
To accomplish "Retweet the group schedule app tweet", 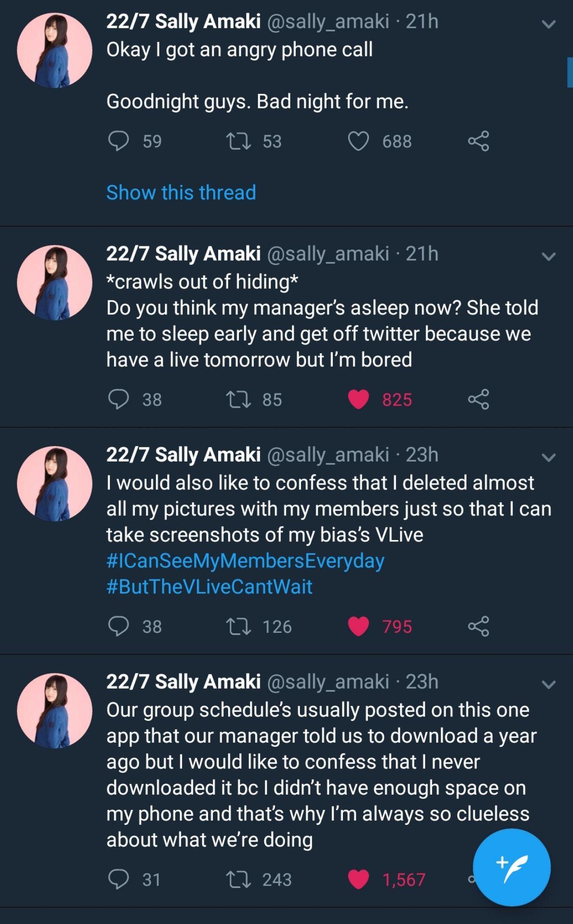I will pyautogui.click(x=238, y=879).
